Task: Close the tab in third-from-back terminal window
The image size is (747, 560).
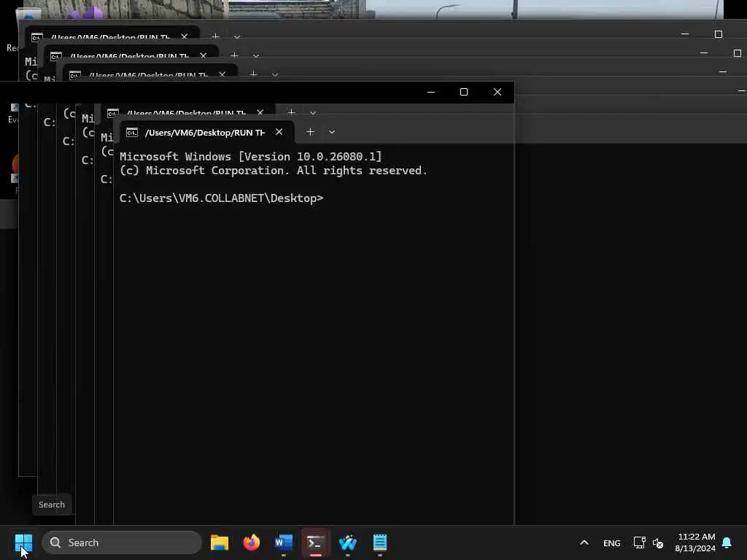Action: [x=222, y=74]
